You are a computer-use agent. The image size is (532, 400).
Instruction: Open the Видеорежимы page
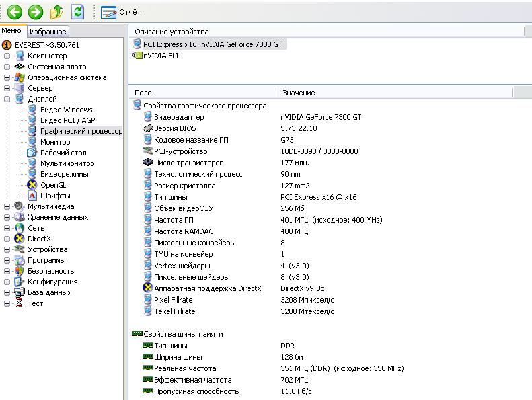[64, 174]
